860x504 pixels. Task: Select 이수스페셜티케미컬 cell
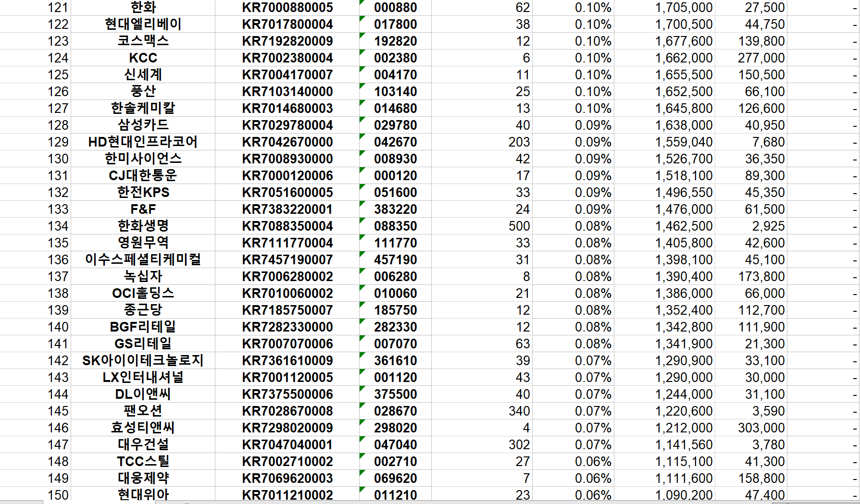pyautogui.click(x=143, y=260)
